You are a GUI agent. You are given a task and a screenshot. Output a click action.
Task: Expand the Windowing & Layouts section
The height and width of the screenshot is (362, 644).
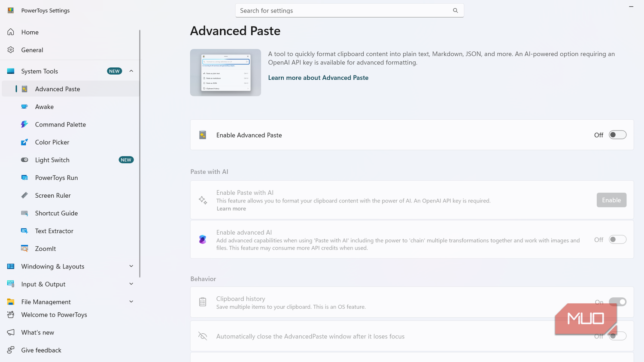click(x=131, y=266)
